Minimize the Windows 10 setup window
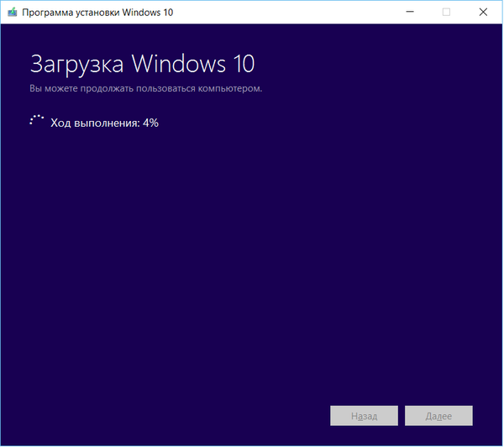Viewport: 504px width, 447px height. point(410,13)
